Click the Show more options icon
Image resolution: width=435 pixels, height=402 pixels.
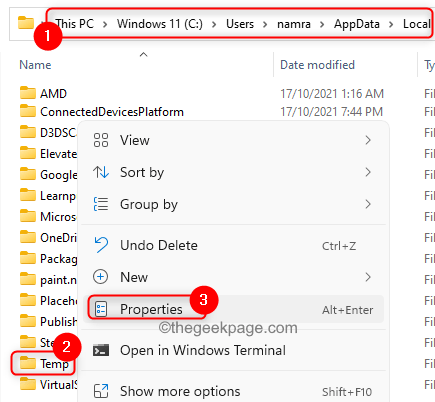101,391
